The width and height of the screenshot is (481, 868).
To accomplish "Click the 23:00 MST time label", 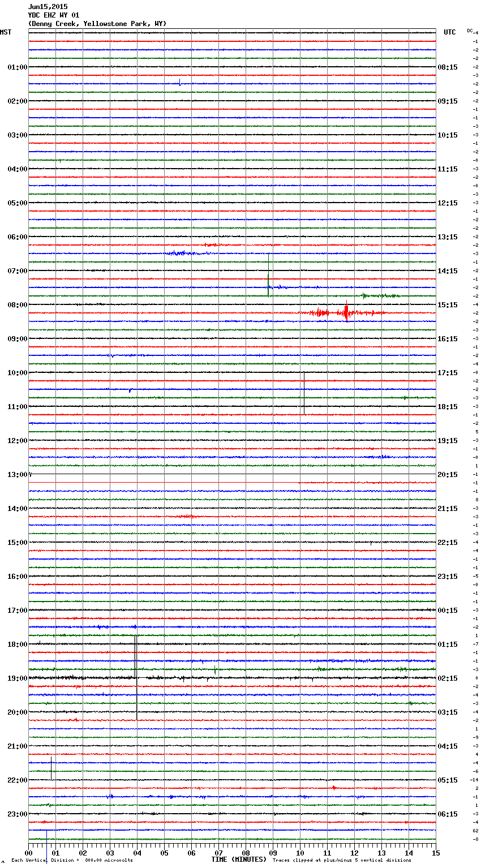I will point(17,814).
